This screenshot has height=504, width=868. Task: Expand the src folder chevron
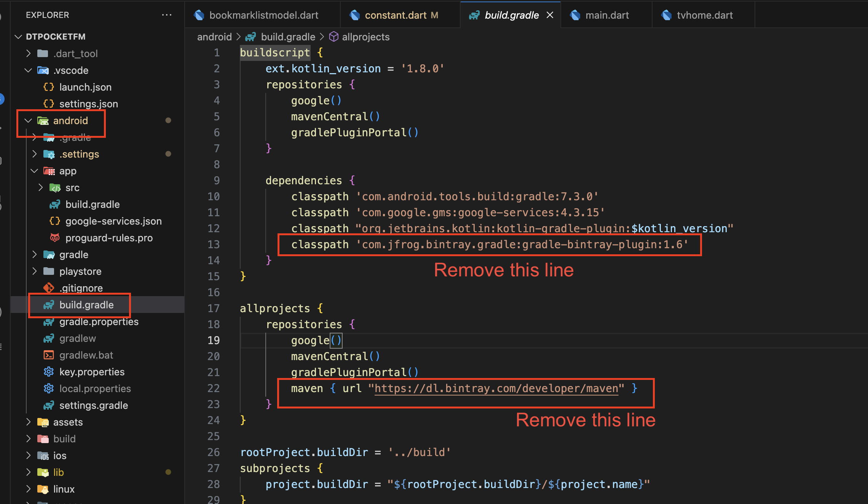coord(40,188)
